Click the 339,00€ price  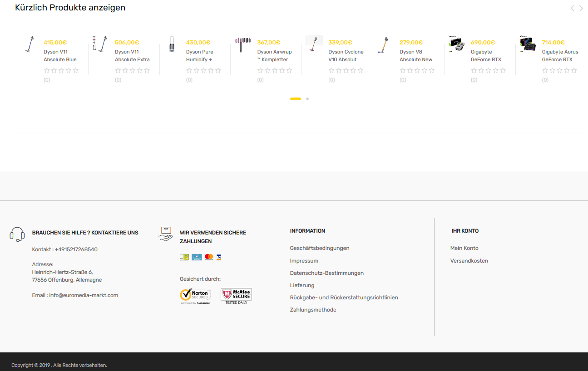pyautogui.click(x=340, y=43)
